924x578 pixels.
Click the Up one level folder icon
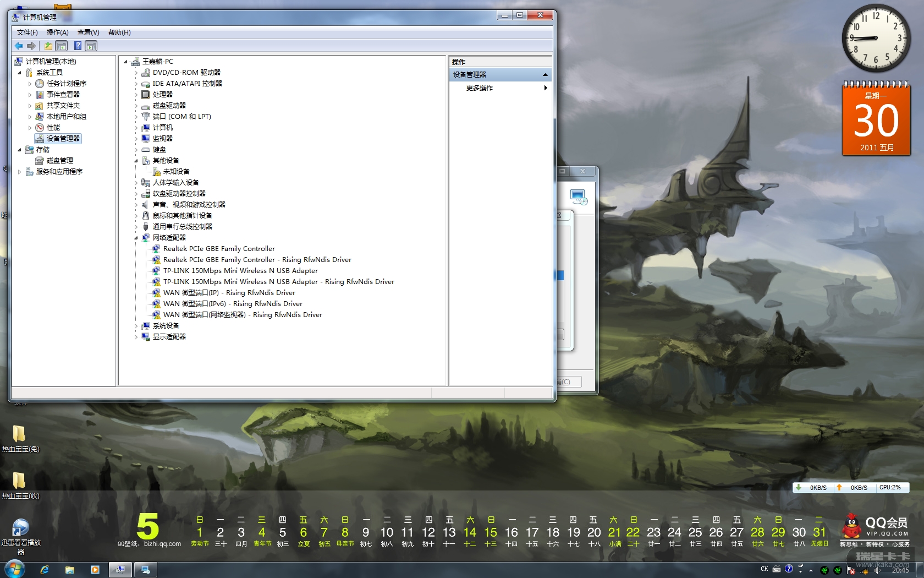click(48, 46)
